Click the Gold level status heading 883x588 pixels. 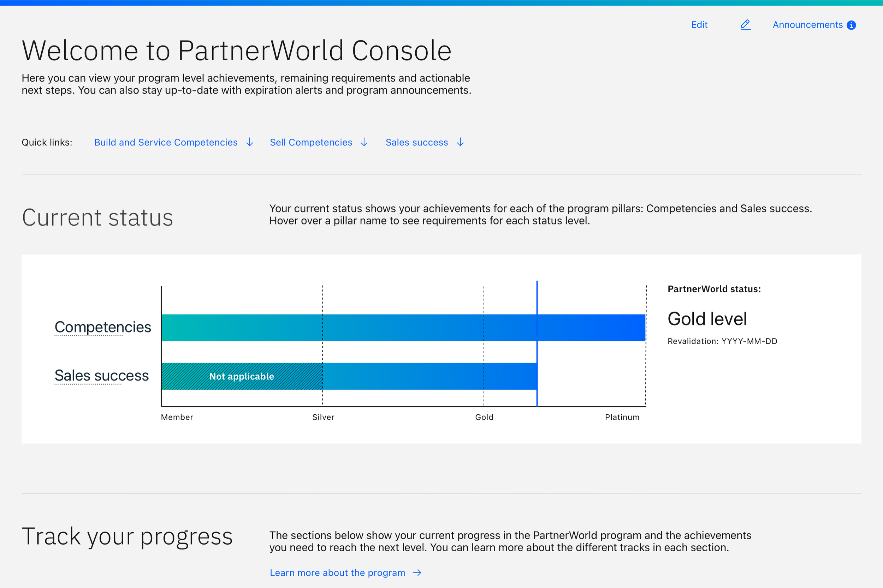click(707, 319)
